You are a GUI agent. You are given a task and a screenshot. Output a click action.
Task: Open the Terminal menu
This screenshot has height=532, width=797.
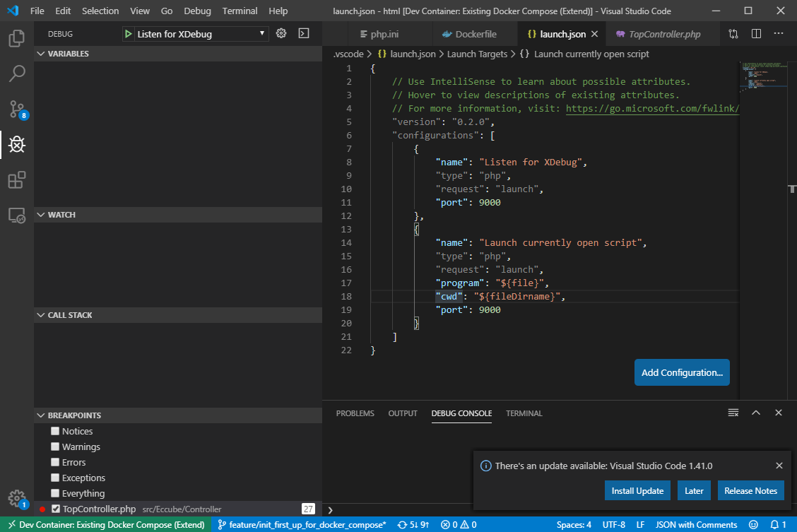tap(240, 11)
